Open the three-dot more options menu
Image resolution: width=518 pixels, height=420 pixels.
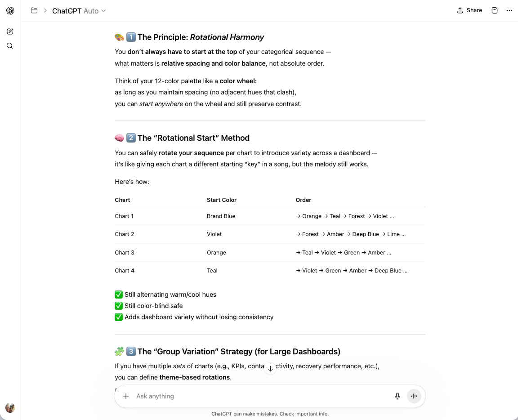(509, 10)
